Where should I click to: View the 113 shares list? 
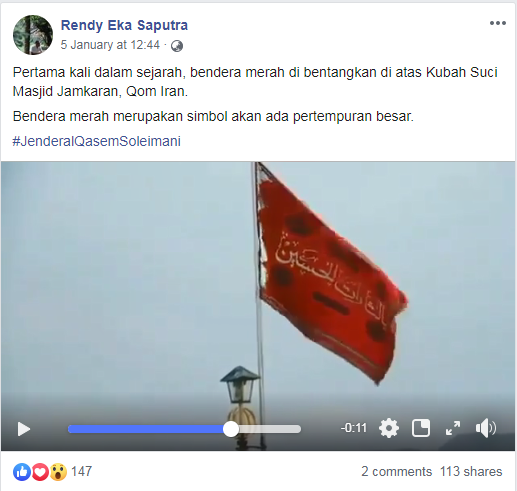tap(471, 472)
